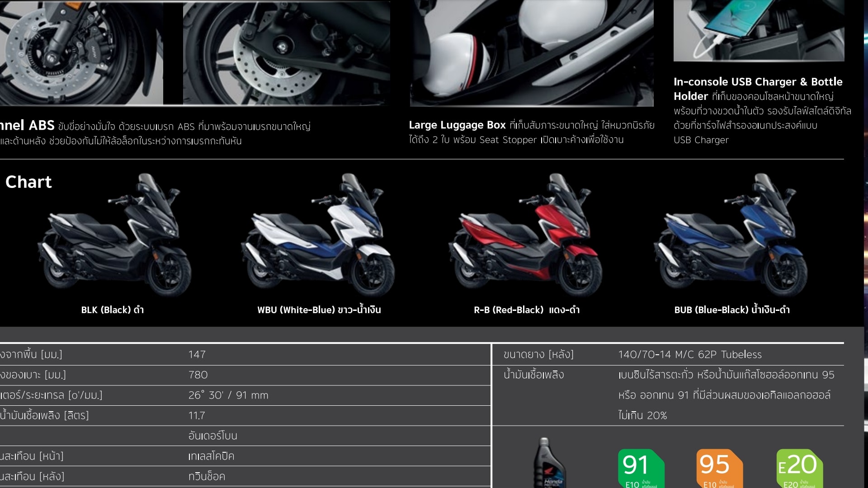Click the Large Luggage Box helmet photo

point(532,52)
